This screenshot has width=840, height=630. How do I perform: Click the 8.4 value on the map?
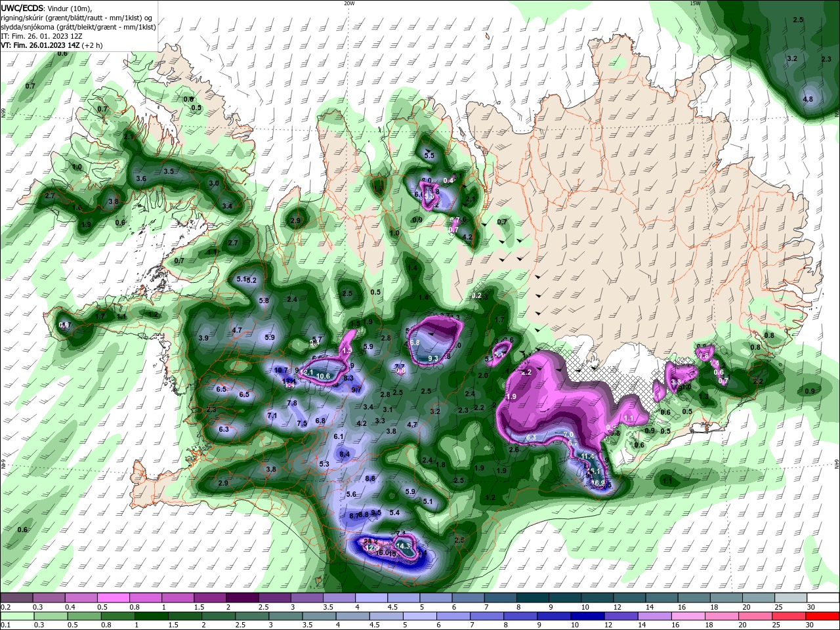coord(345,454)
